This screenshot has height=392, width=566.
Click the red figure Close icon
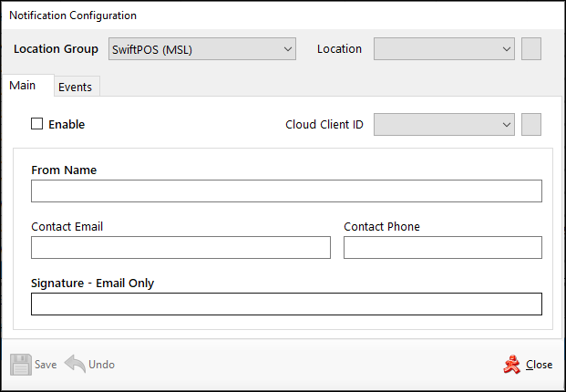coord(511,365)
